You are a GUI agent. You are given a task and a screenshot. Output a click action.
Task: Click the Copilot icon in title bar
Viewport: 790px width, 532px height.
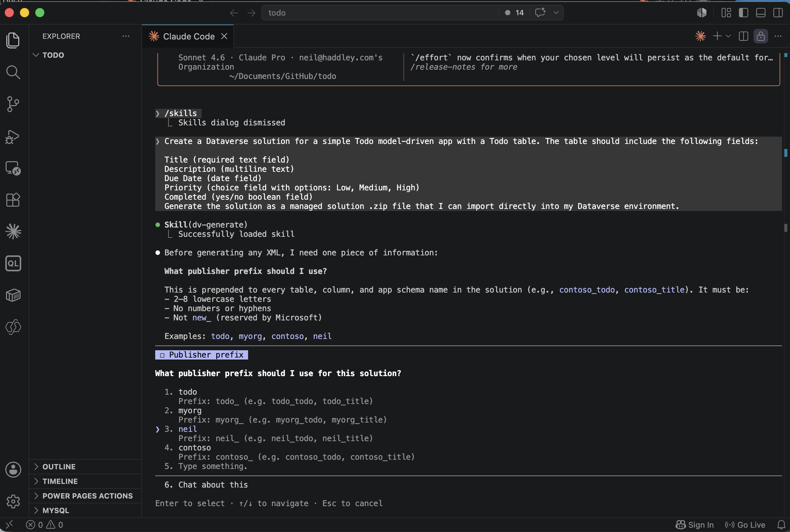[x=701, y=13]
